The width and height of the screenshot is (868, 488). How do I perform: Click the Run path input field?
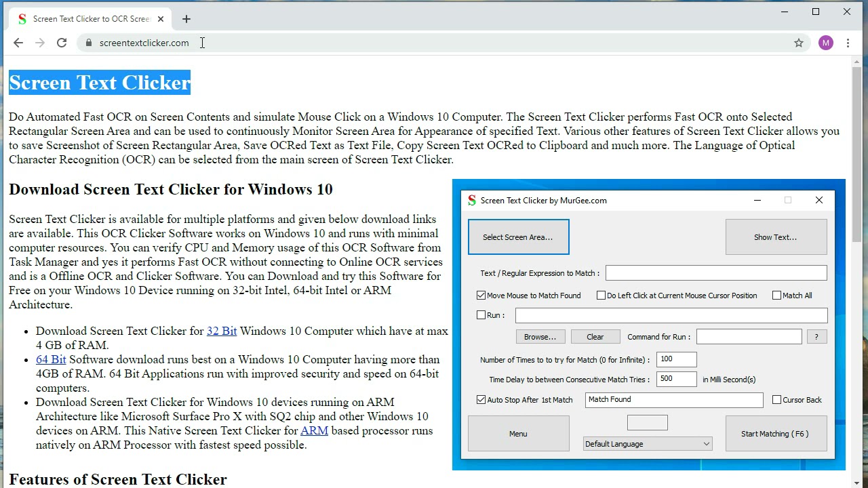(671, 315)
